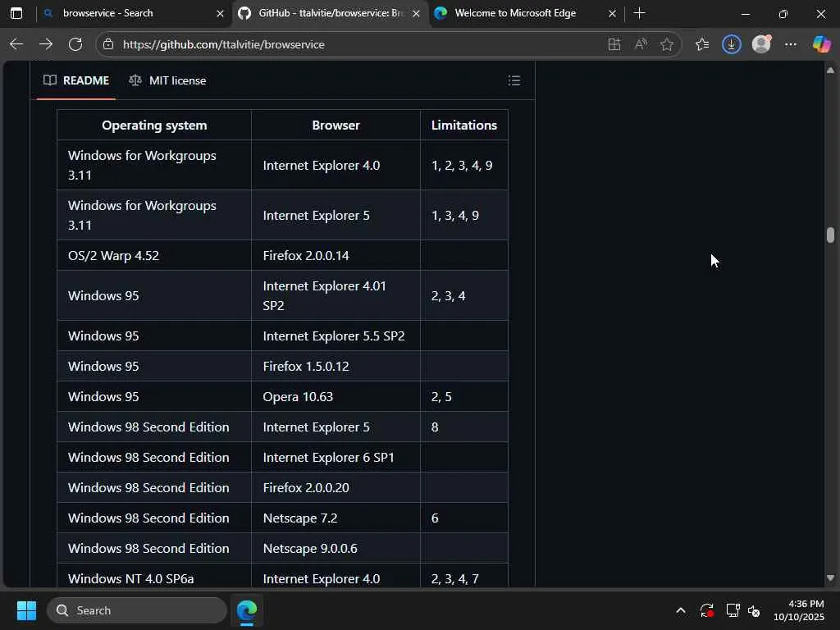This screenshot has height=630, width=840.
Task: Go forward to the next page
Action: coord(46,44)
